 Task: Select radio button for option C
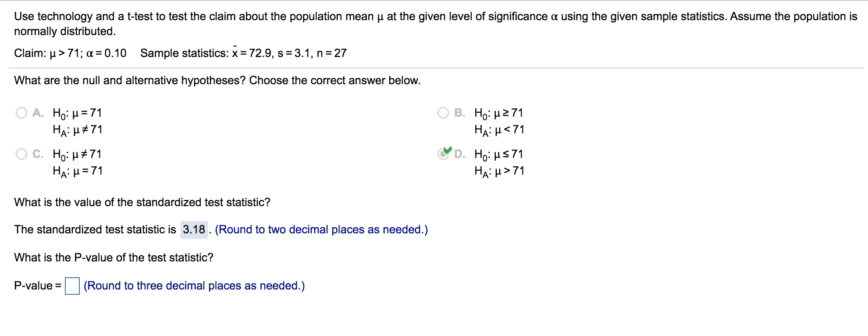(x=21, y=154)
